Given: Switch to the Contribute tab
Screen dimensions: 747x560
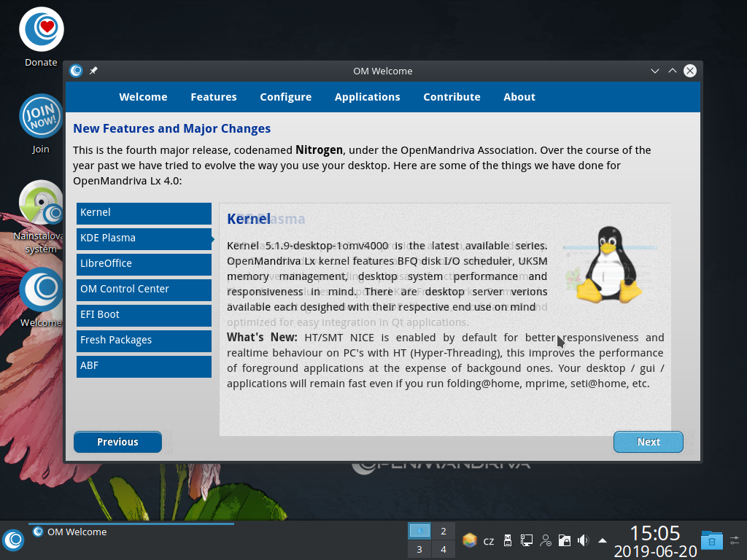Looking at the screenshot, I should pyautogui.click(x=452, y=97).
